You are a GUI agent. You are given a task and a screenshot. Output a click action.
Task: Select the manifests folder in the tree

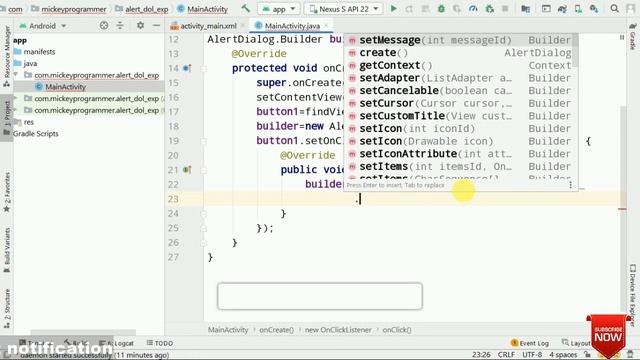tap(39, 51)
